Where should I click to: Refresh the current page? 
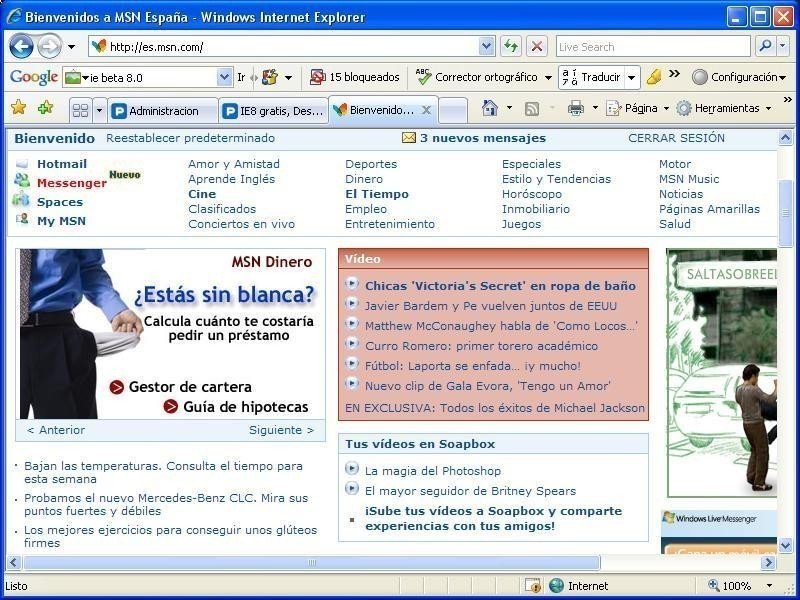click(510, 47)
